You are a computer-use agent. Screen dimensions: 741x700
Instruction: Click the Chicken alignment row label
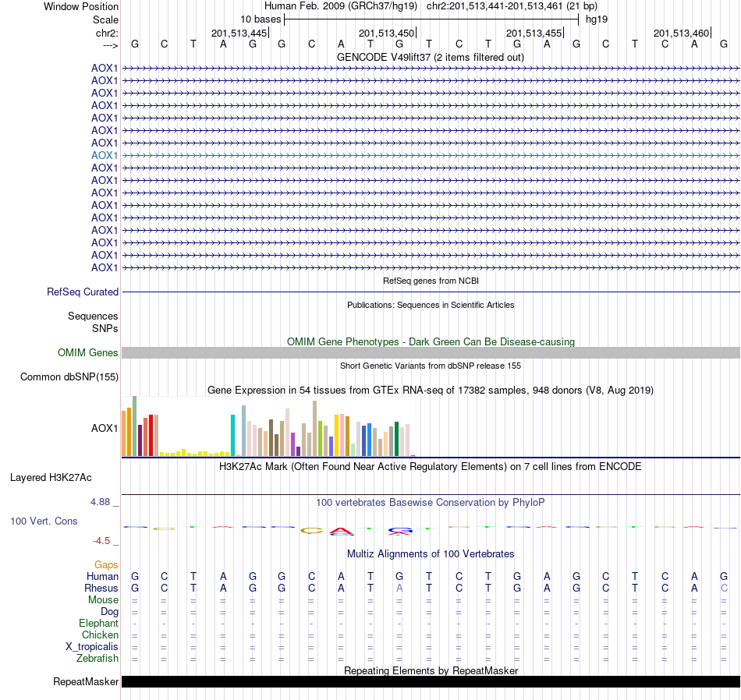click(100, 635)
